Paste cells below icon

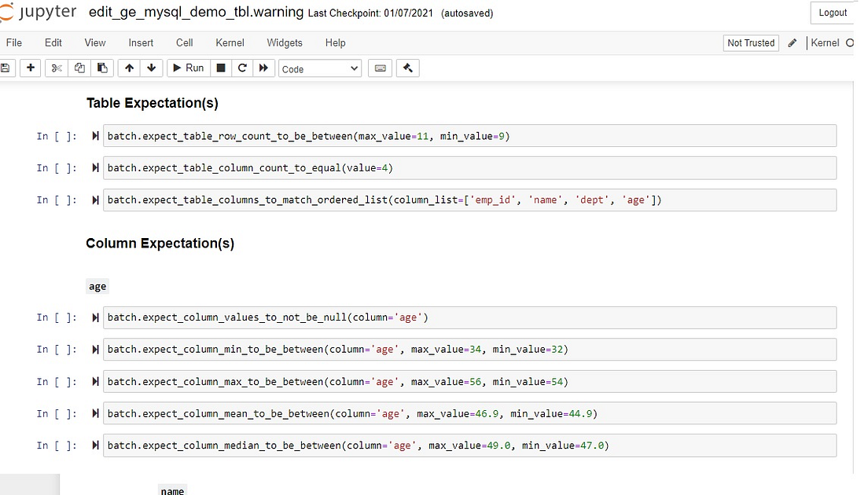pos(102,68)
